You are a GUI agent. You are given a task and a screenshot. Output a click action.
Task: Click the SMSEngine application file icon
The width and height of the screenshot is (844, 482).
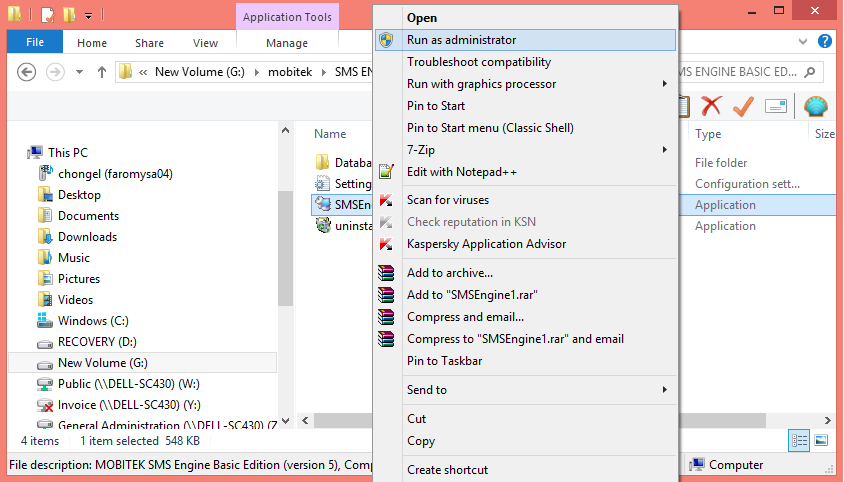point(323,204)
